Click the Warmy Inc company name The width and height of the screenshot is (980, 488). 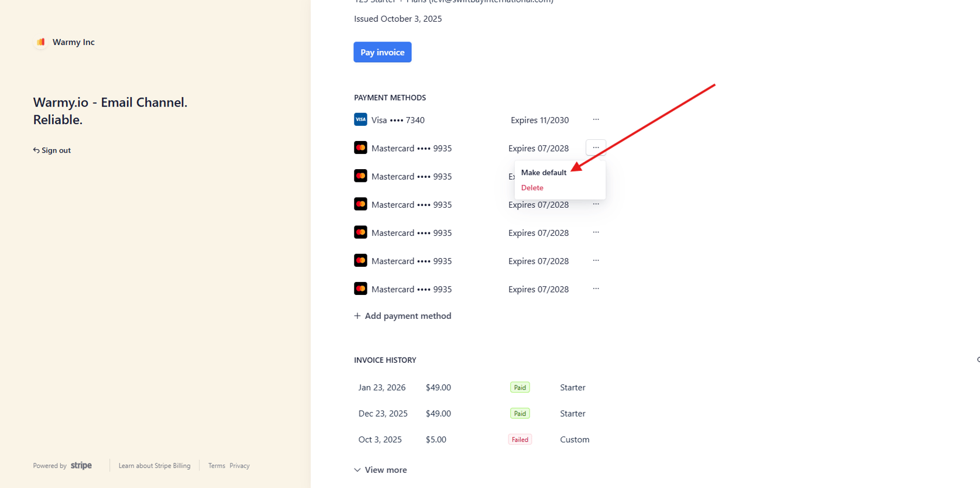pyautogui.click(x=74, y=42)
